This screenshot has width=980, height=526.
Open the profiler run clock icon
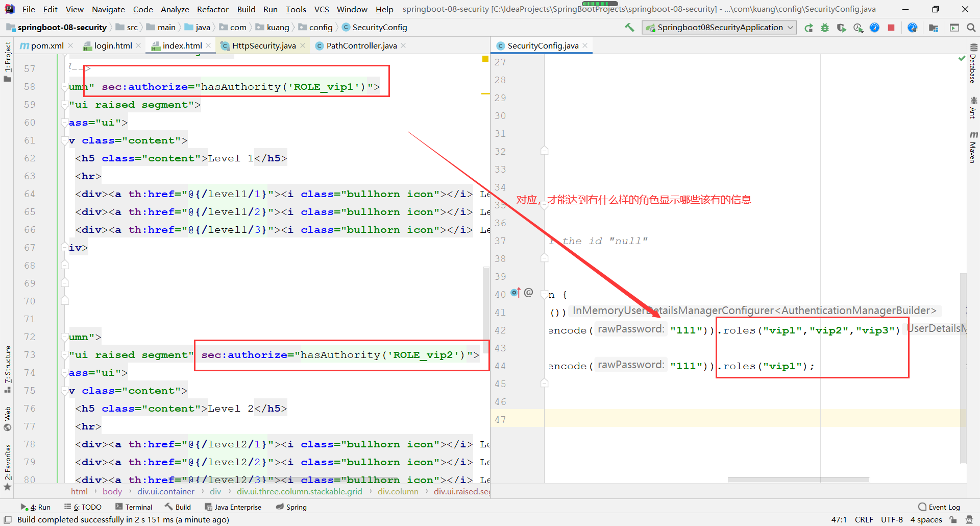pos(858,28)
